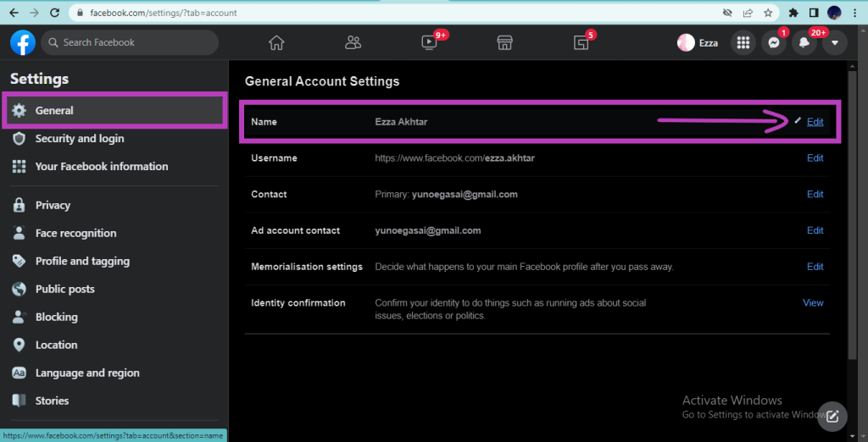Click the browser Forward arrow

pyautogui.click(x=34, y=12)
